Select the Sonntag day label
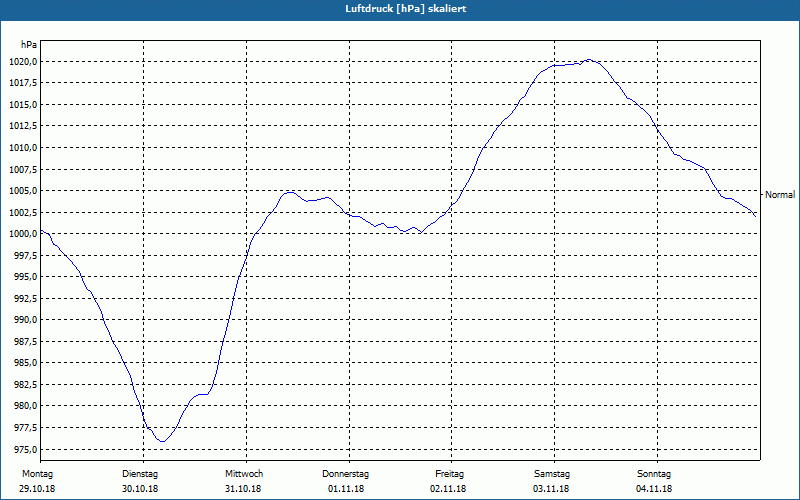 click(x=654, y=474)
